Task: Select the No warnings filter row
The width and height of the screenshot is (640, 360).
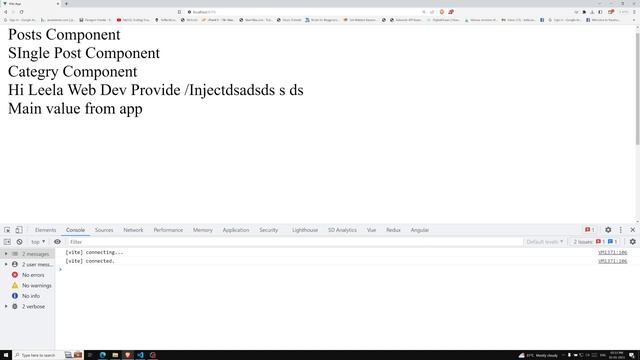Action: click(x=28, y=286)
